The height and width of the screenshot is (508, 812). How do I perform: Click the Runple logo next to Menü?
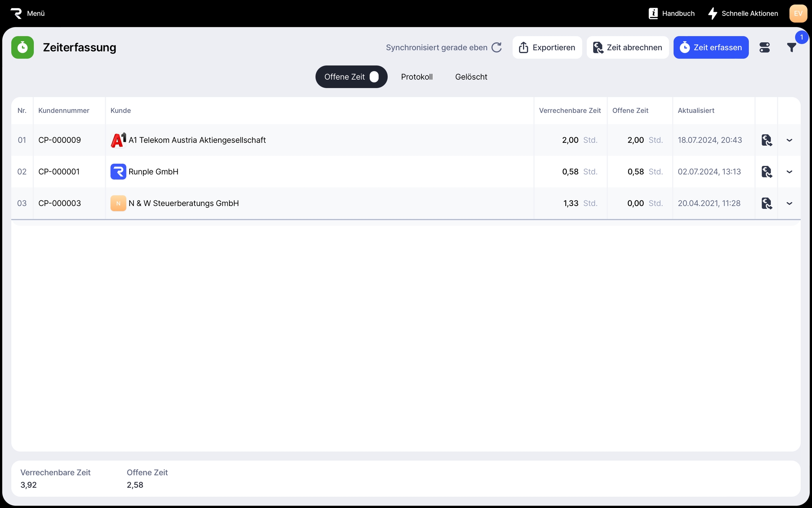16,13
